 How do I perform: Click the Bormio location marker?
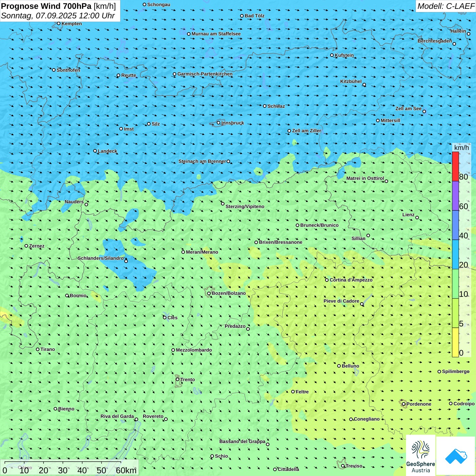tap(67, 295)
